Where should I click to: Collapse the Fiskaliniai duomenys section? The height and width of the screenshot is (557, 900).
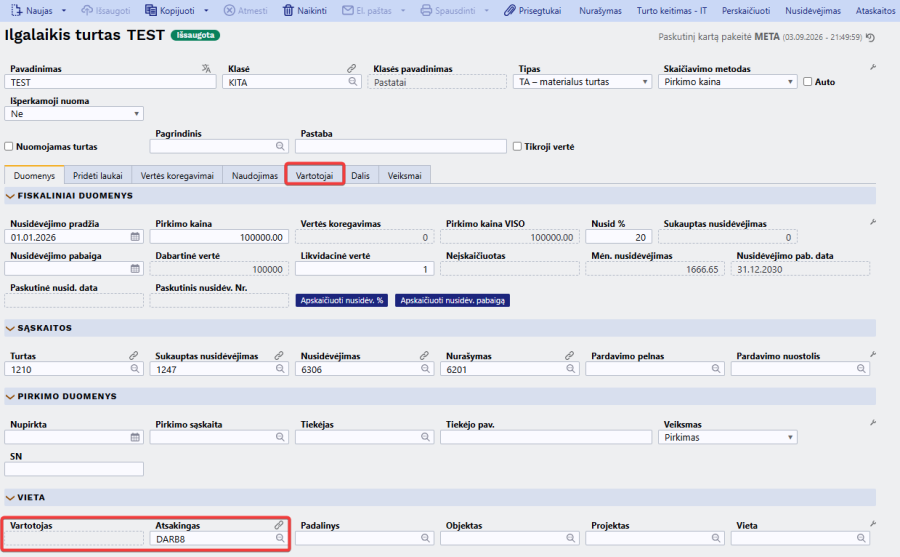[10, 196]
